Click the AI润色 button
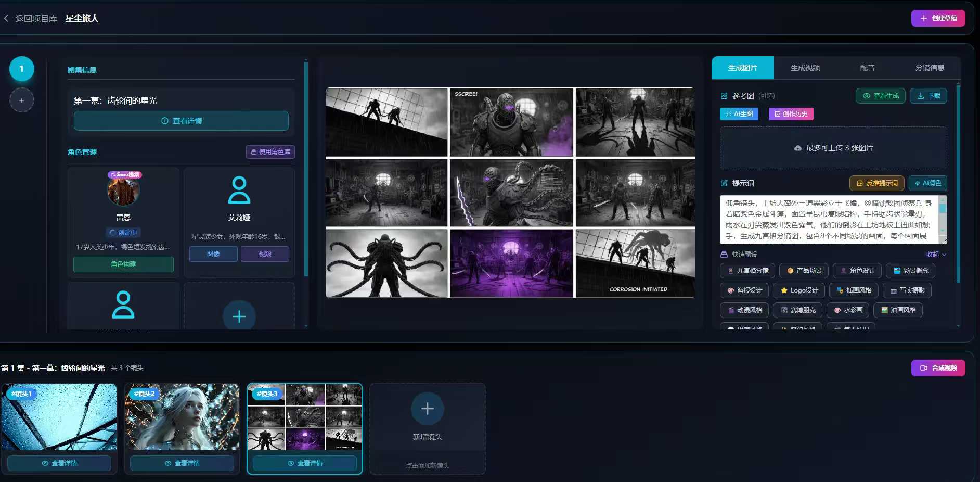The image size is (980, 482). (x=928, y=183)
